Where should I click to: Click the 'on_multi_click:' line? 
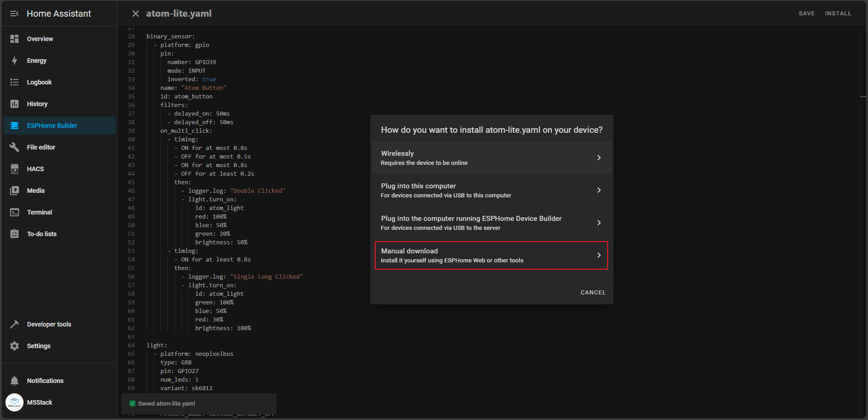[186, 131]
